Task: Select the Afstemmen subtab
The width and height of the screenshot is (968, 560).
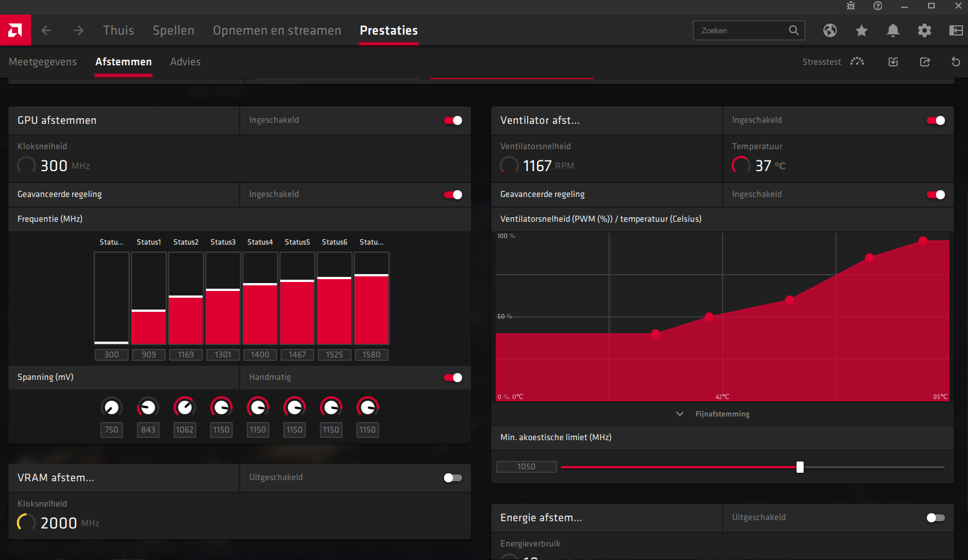Action: point(123,62)
